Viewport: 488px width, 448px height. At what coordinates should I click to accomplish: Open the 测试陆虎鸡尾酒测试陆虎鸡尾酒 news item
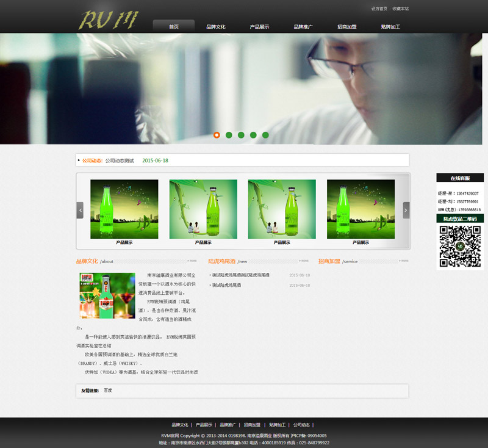pos(241,275)
